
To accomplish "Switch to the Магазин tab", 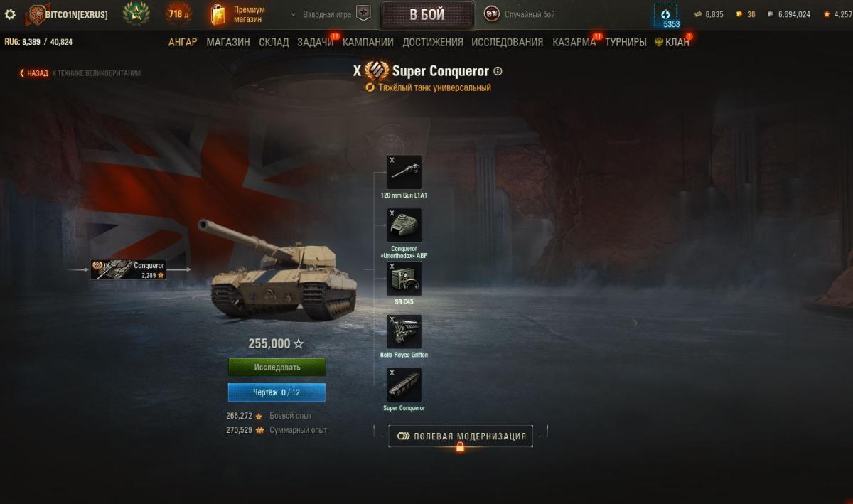I will click(x=228, y=42).
